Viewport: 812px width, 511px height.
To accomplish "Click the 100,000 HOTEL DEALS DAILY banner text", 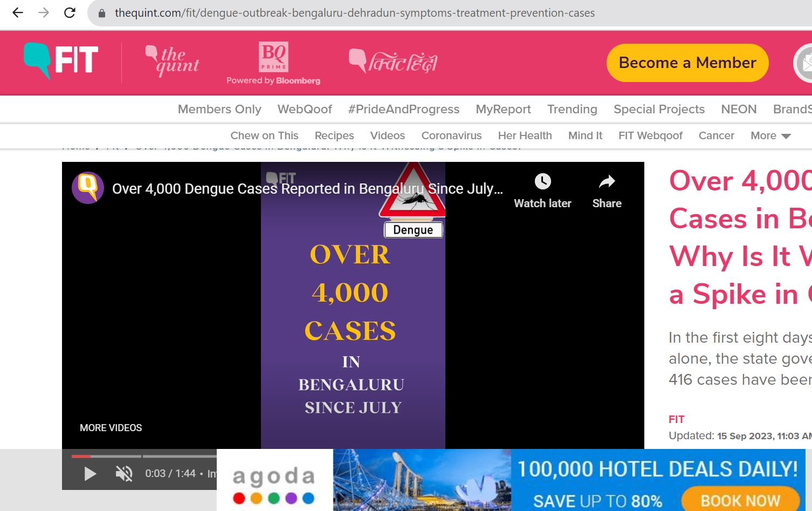I will tap(658, 469).
